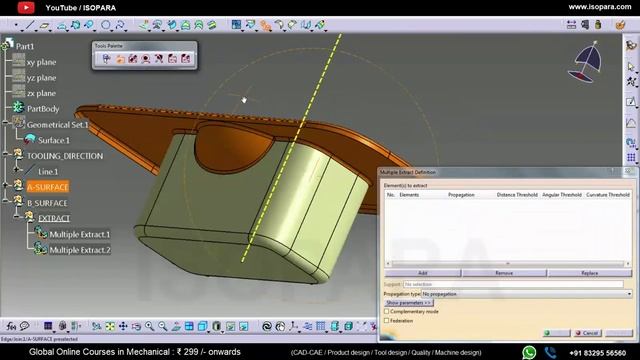Click the WhatsApp icon

pyautogui.click(x=529, y=352)
